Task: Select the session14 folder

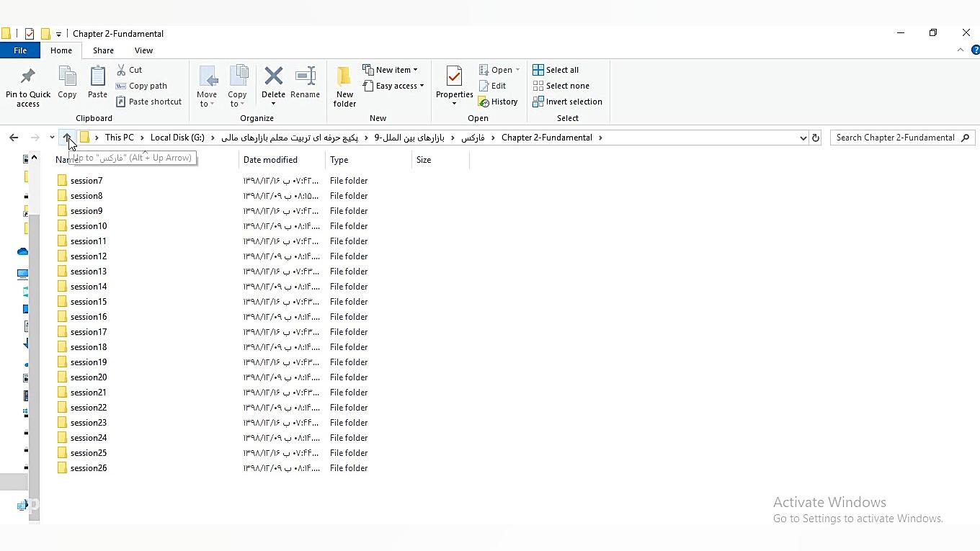Action: 89,287
